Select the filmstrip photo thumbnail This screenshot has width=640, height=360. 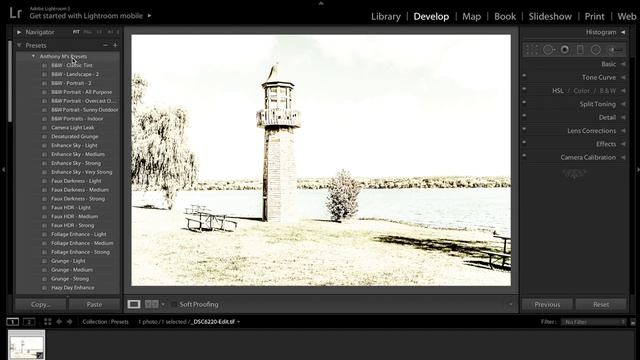[x=27, y=344]
